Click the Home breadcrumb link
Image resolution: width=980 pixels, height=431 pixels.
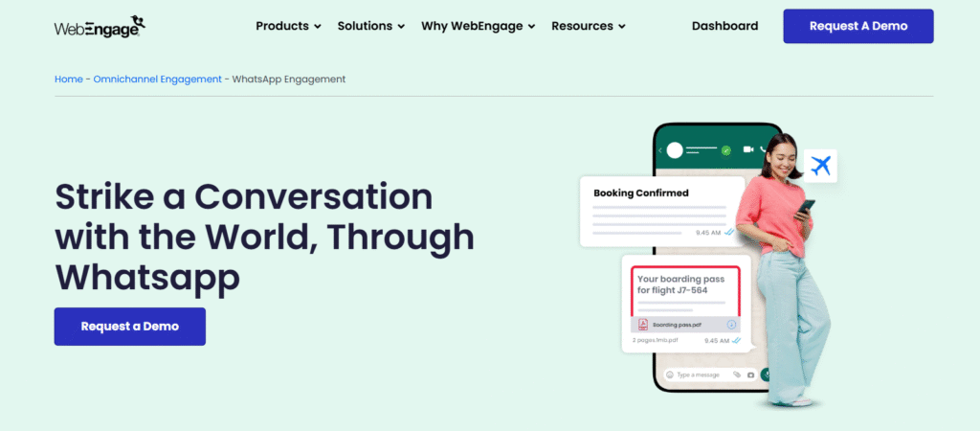coord(68,79)
